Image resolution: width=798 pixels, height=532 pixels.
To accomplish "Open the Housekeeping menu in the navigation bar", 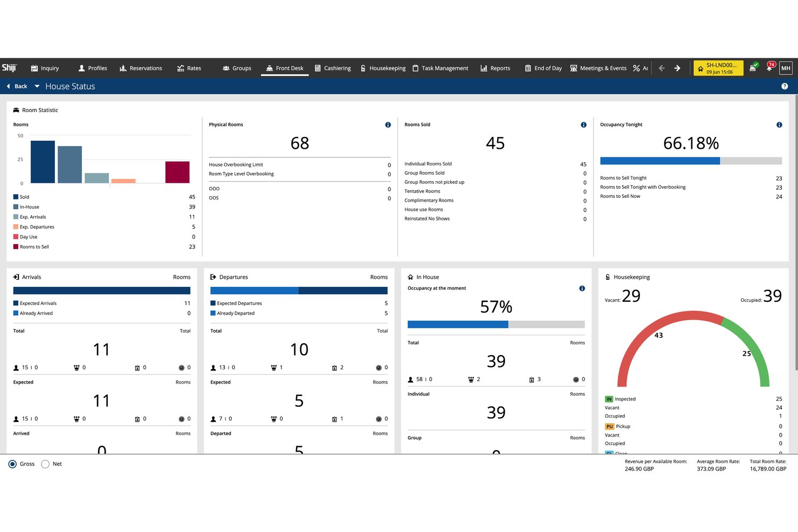I will (383, 68).
